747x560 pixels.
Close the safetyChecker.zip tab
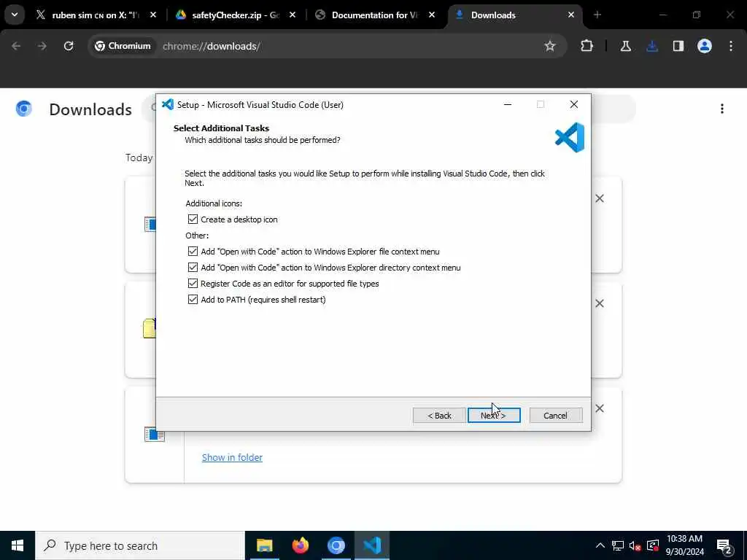tap(293, 15)
